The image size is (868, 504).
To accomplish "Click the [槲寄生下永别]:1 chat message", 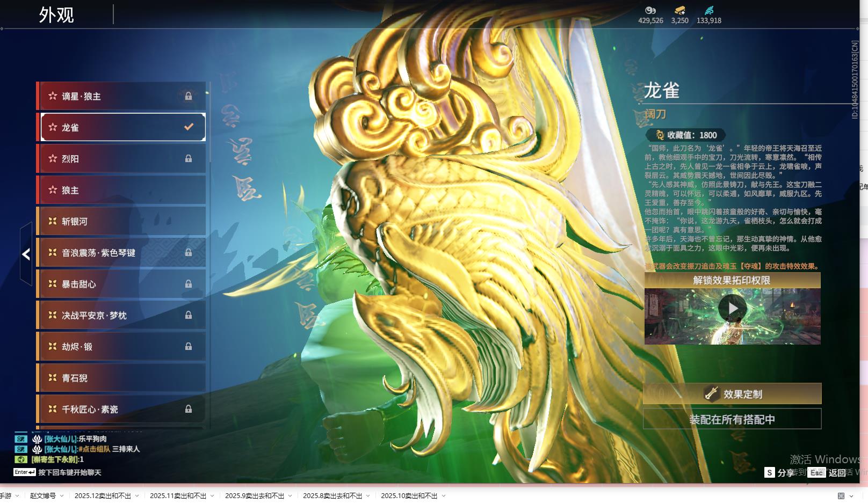I will tap(57, 459).
